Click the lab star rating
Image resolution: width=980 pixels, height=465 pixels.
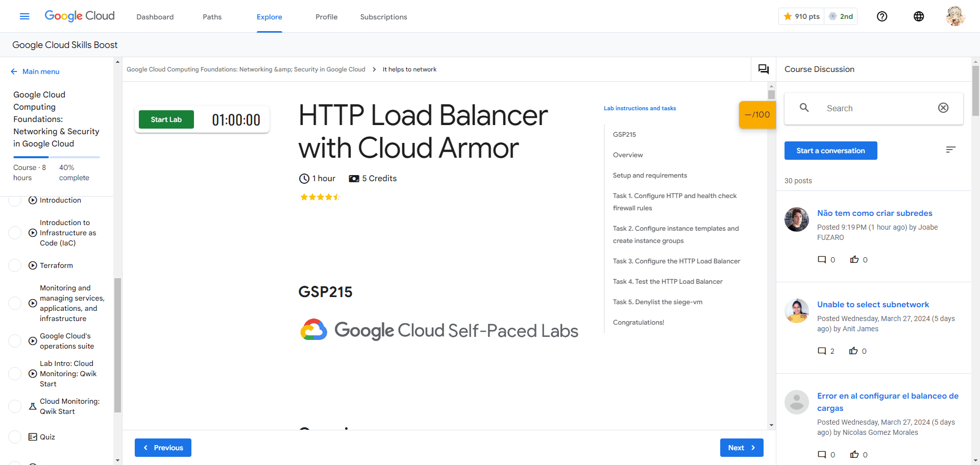320,197
